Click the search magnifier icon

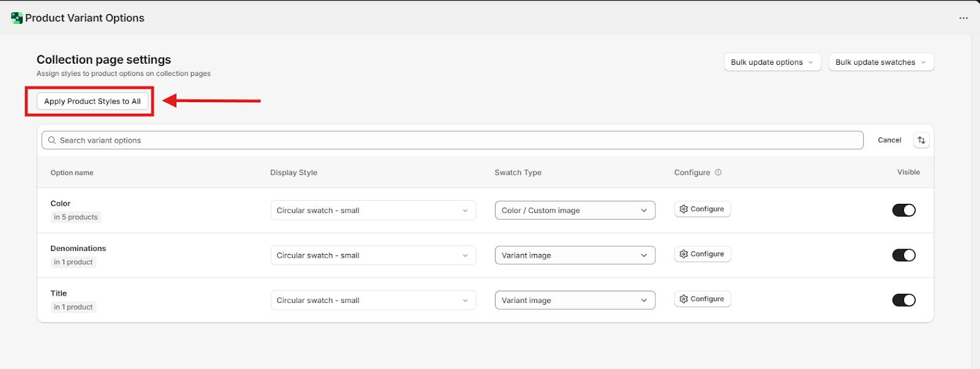click(x=52, y=140)
